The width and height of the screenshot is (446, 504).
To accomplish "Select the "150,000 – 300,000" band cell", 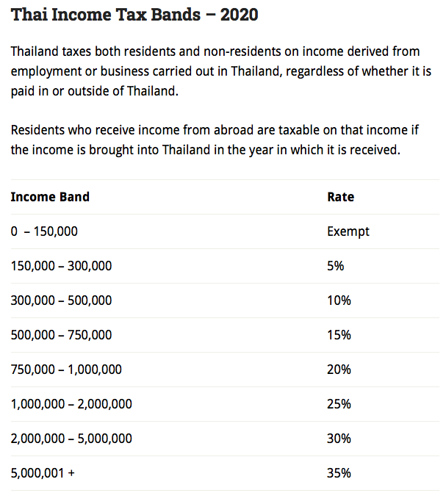I will tap(62, 266).
